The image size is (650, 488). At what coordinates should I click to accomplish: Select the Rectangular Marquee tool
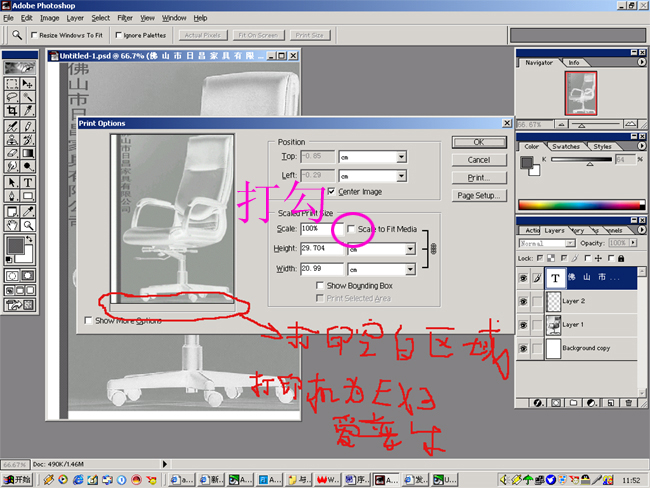(x=12, y=84)
